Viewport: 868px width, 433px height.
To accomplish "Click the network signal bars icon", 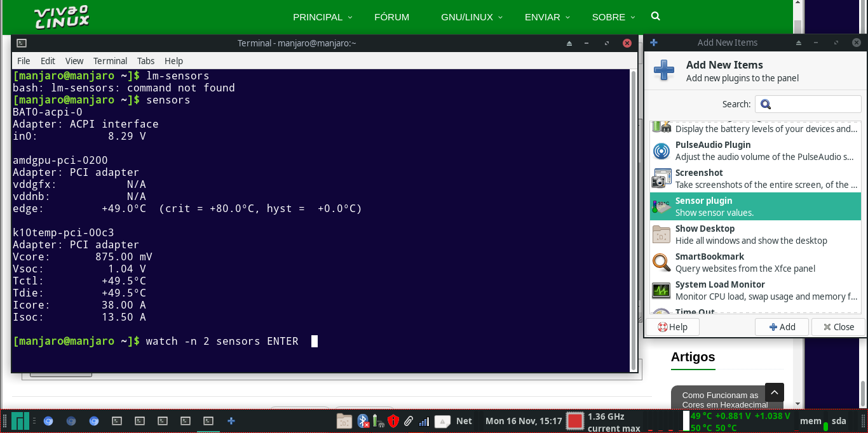I will coord(424,421).
